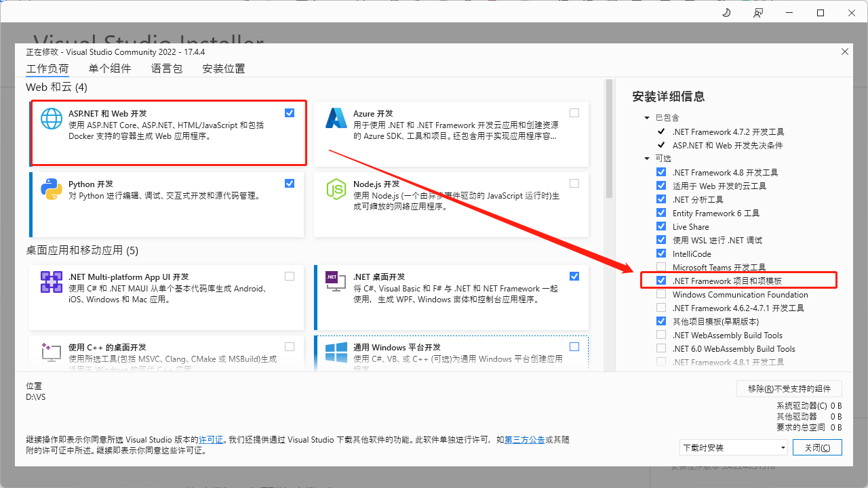Switch to the 安装位置 tab
868x488 pixels.
coord(224,68)
